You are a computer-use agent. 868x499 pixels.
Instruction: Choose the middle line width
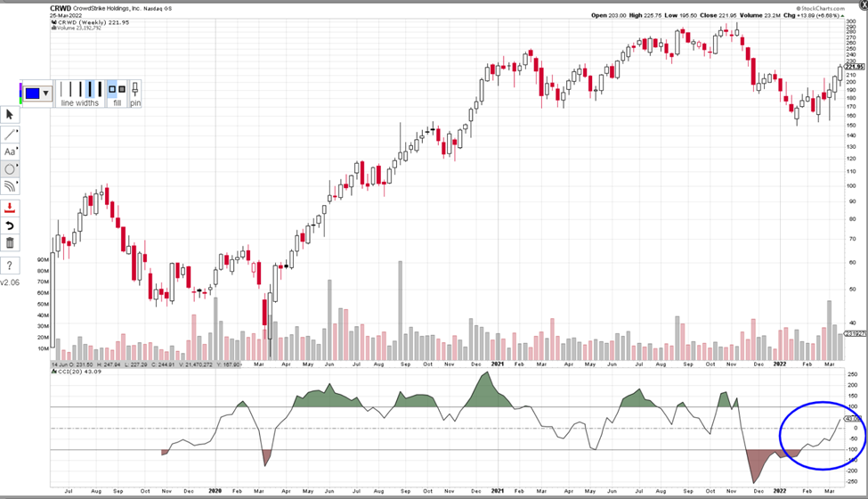(80, 89)
